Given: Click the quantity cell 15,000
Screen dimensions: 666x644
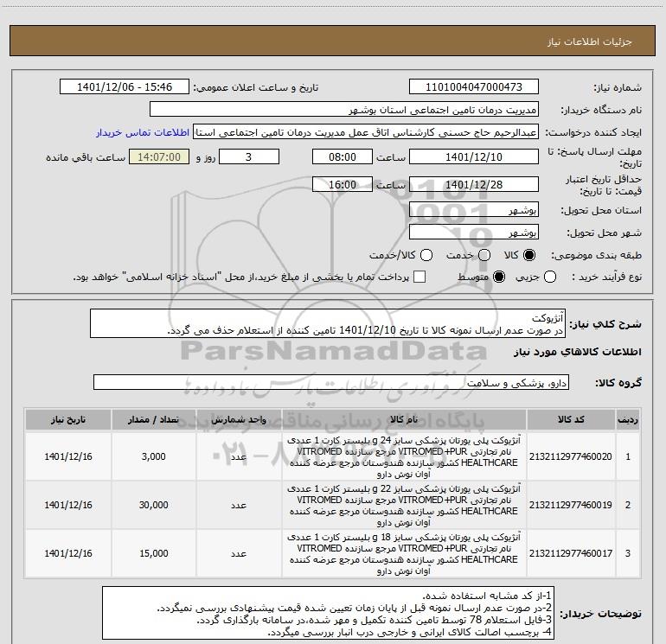Looking at the screenshot, I should pos(153,553).
